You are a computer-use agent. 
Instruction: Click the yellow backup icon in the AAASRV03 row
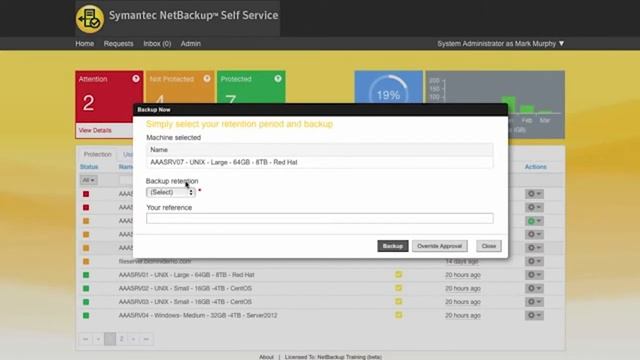[x=398, y=301]
